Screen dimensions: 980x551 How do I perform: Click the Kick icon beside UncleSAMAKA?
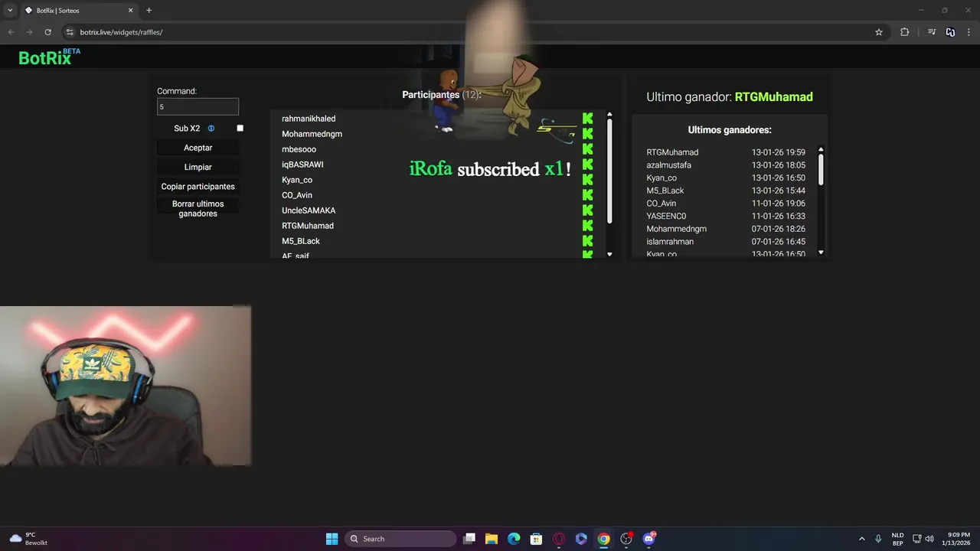click(587, 210)
